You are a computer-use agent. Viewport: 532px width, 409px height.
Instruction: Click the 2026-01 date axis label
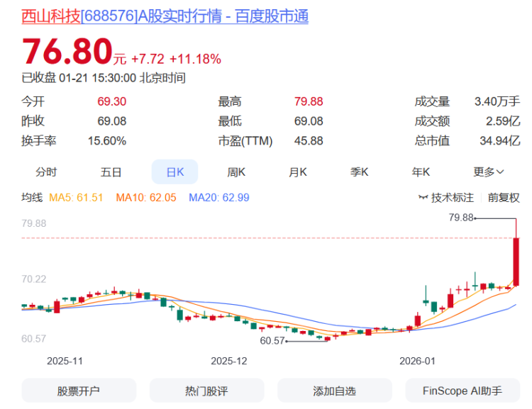click(x=417, y=361)
